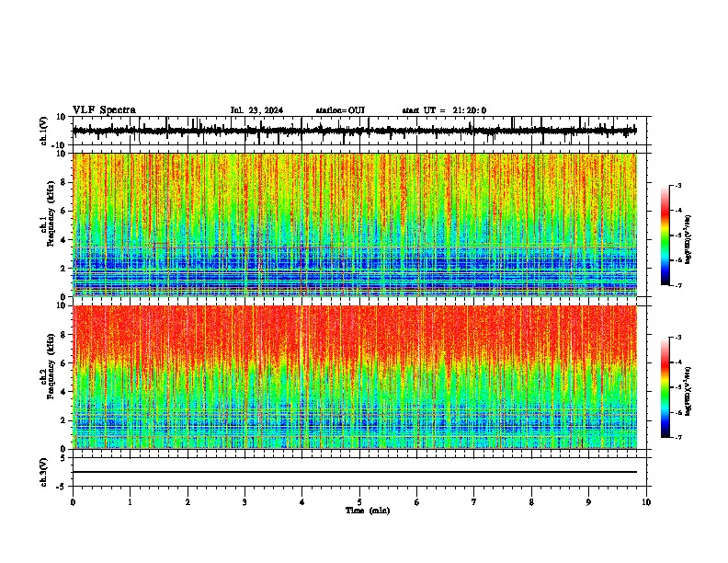The image size is (728, 563).
Task: Click the "5" tick on ch.3(V) axis
Action: (63, 457)
